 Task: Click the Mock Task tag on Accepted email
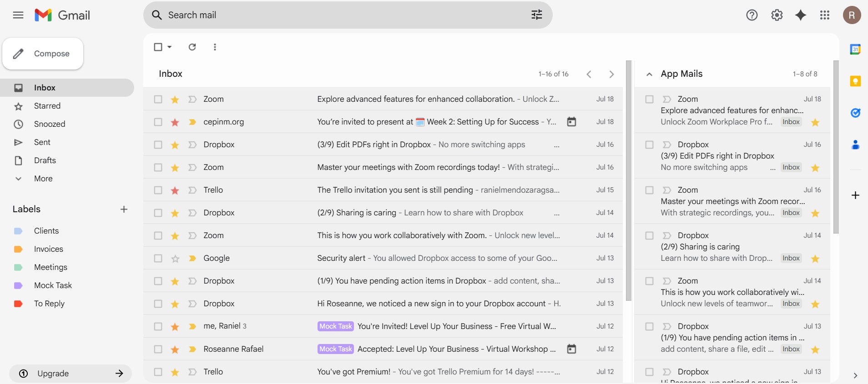click(x=336, y=349)
